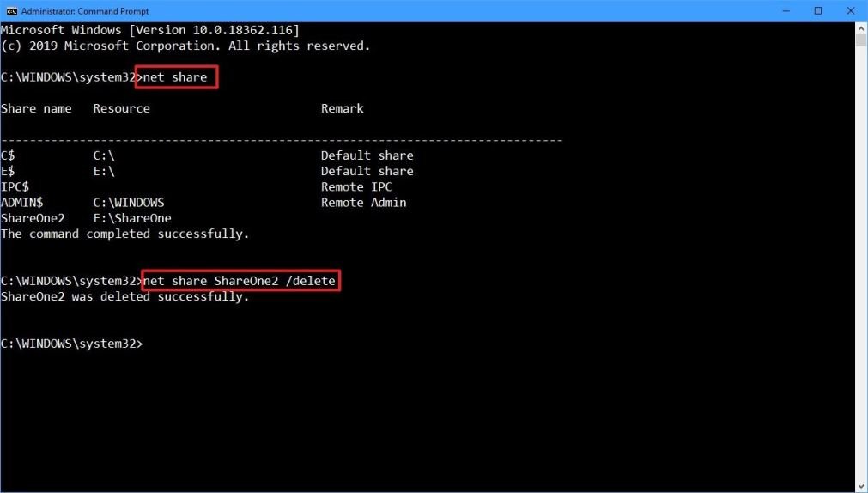Viewport: 868px width, 493px height.
Task: Click the scrollbar up arrow
Action: pos(860,29)
